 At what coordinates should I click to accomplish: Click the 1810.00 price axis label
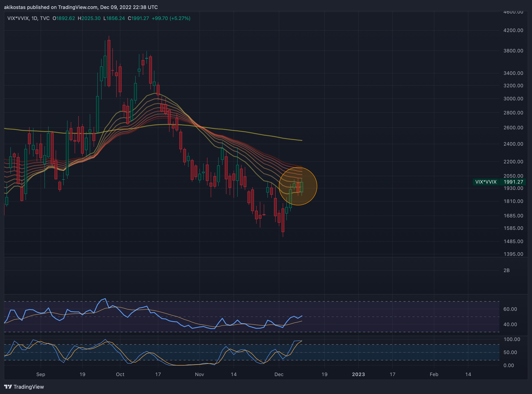click(x=513, y=201)
